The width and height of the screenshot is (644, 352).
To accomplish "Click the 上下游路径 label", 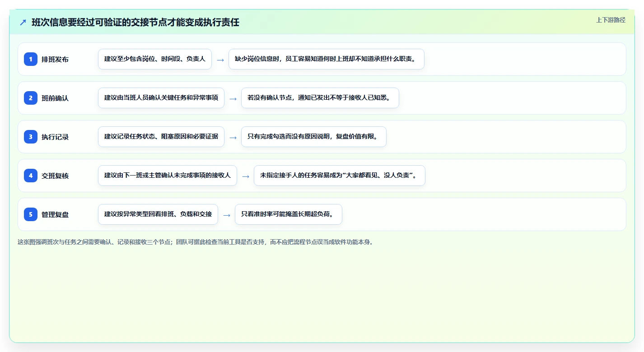I will pos(611,20).
